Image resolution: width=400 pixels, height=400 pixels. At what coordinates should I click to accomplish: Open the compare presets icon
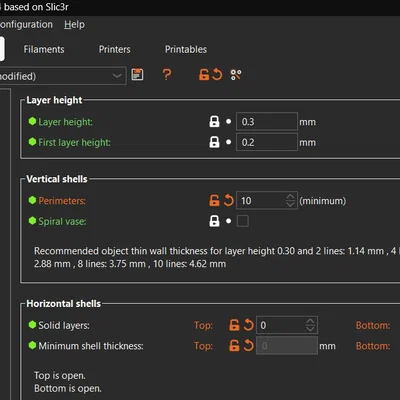tap(236, 75)
